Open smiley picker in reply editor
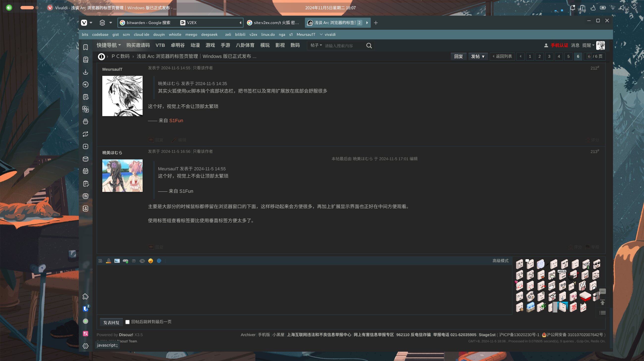This screenshot has height=361, width=644. click(151, 261)
